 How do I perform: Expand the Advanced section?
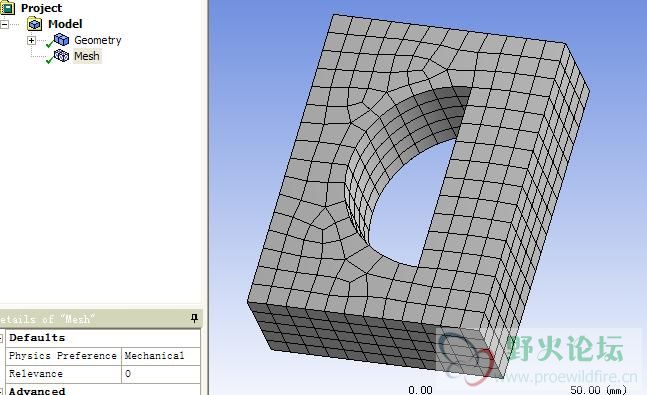coord(1,391)
